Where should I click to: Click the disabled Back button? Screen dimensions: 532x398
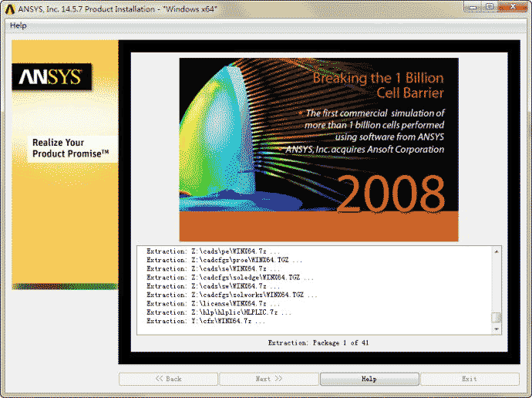click(168, 379)
